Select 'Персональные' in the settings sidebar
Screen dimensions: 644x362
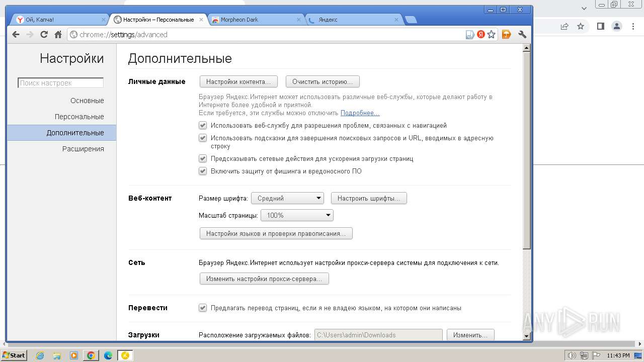point(79,117)
